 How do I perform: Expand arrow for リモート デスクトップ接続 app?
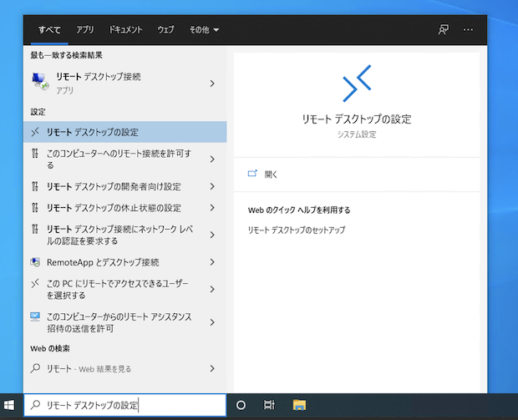tap(212, 83)
